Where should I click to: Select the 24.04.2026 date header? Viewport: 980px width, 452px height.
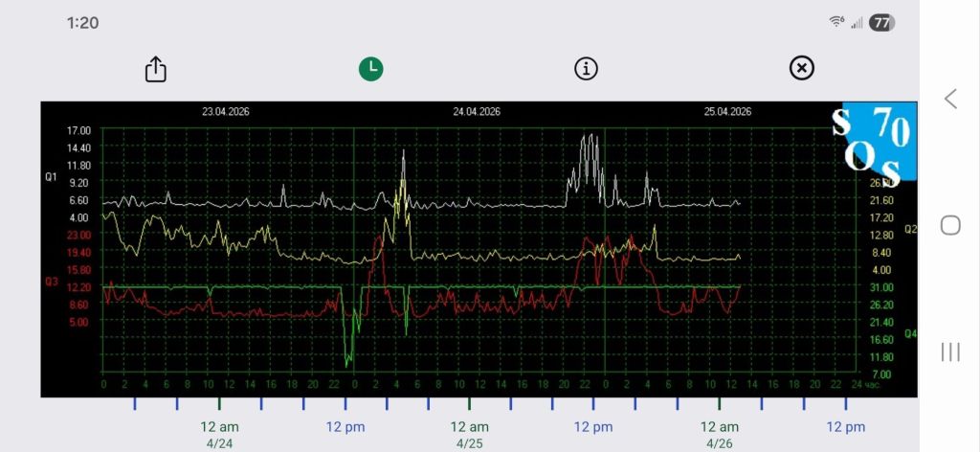coord(477,112)
